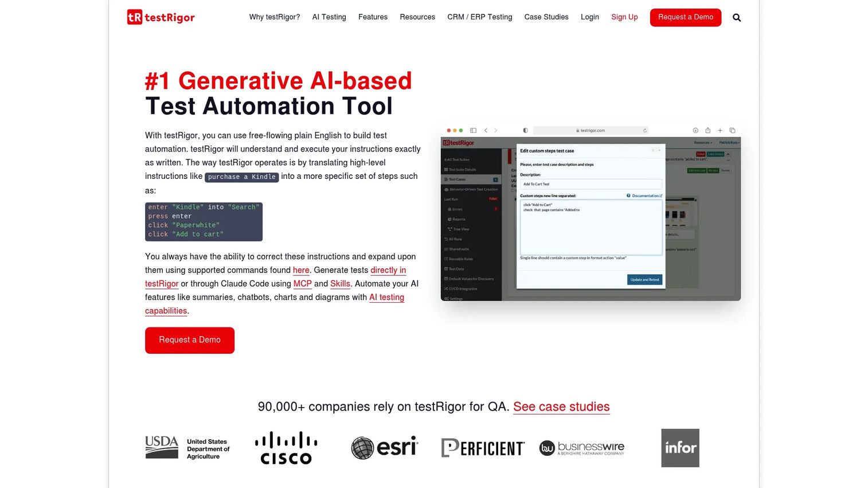Click the testRigor product screenshot image
The height and width of the screenshot is (488, 868).
point(591,212)
